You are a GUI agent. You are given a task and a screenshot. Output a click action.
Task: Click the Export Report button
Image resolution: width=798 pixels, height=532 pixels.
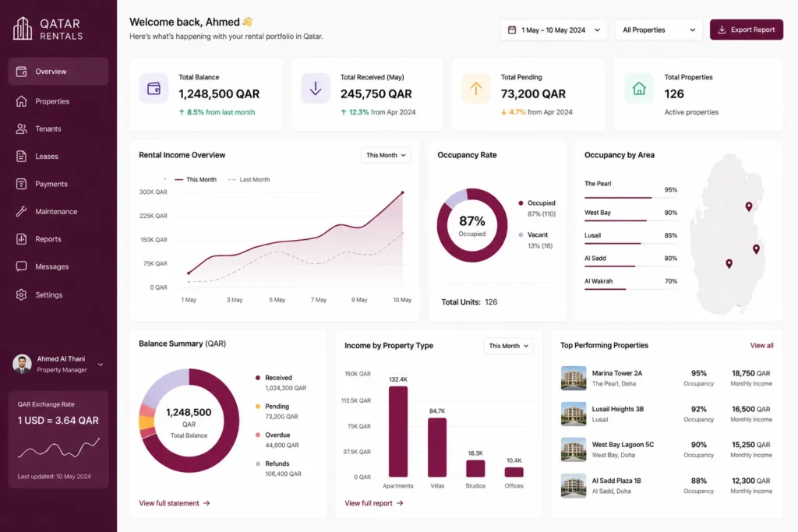pos(746,30)
